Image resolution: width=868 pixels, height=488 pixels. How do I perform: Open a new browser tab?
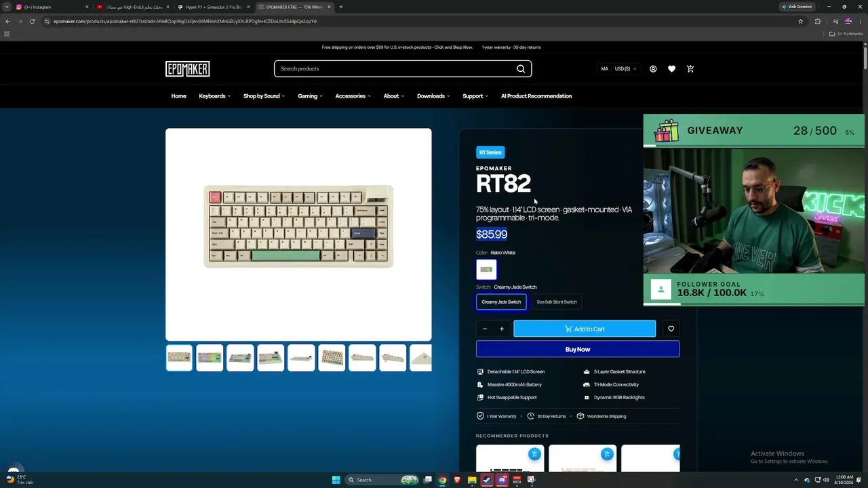pos(341,7)
